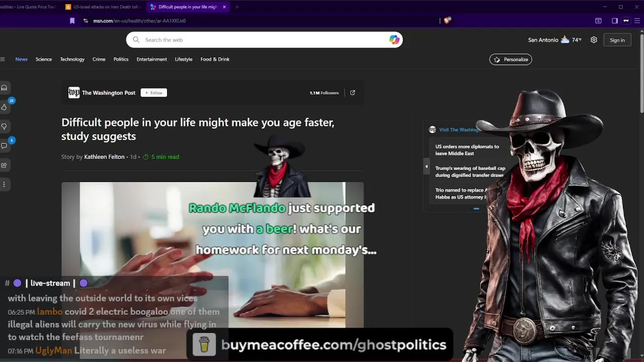Close the 'Difficult people' browser tab

(x=224, y=7)
